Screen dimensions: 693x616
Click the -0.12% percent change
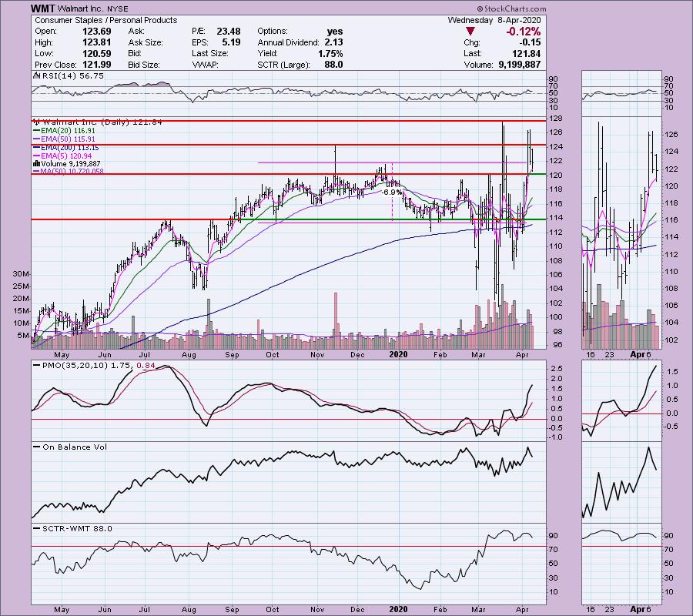pos(523,32)
